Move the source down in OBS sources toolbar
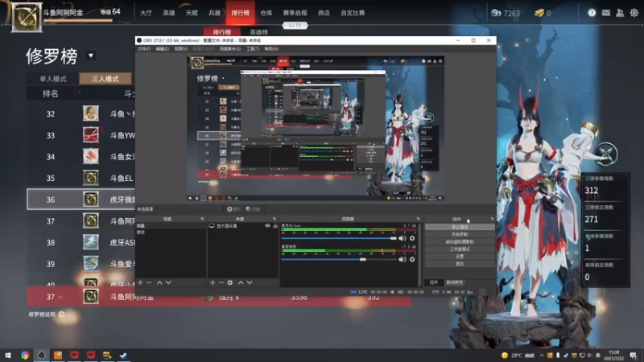Image resolution: width=644 pixels, height=362 pixels. click(x=250, y=283)
